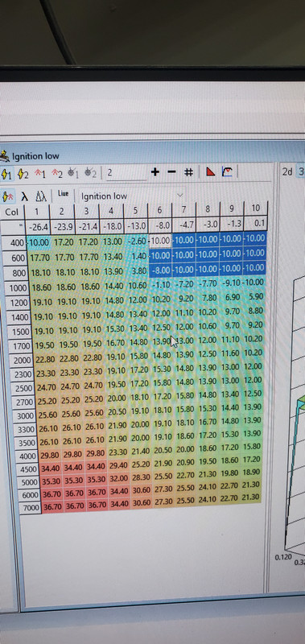The height and width of the screenshot is (644, 305).
Task: Switch to the 2d graph tab
Action: 287,171
